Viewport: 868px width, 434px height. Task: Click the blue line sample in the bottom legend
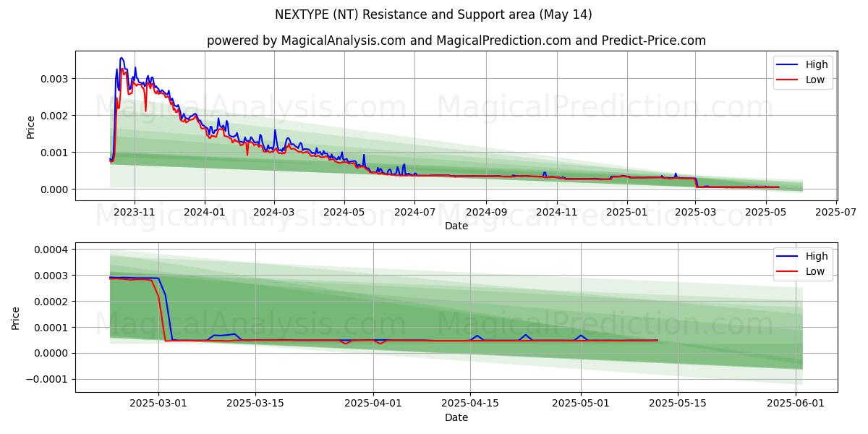tap(788, 257)
